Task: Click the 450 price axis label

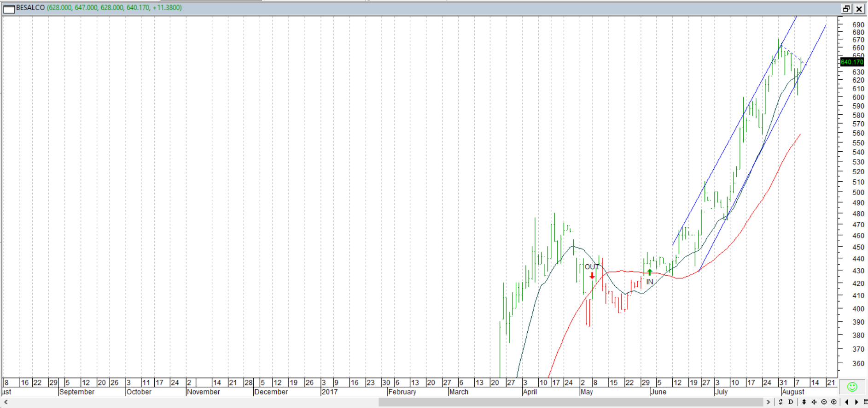Action: [858, 247]
